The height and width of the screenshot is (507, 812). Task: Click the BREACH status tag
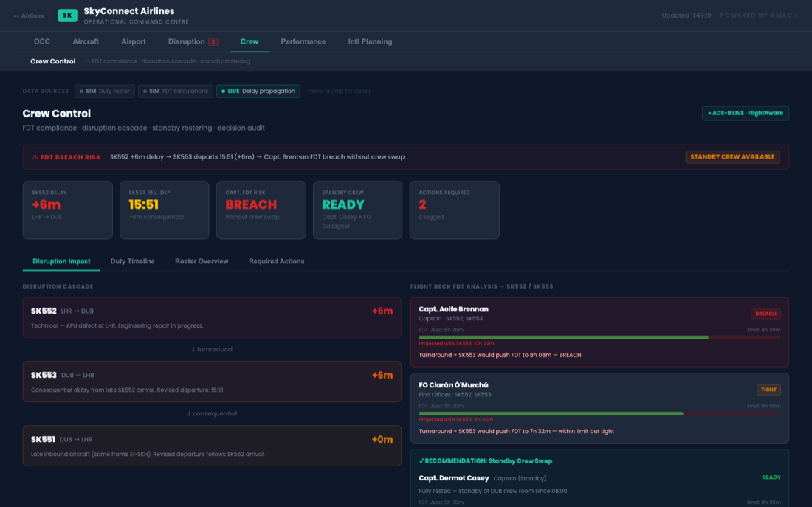point(765,314)
